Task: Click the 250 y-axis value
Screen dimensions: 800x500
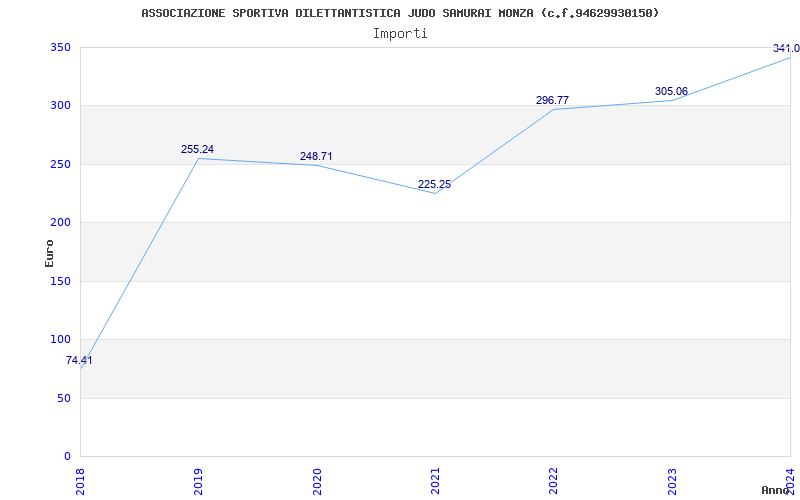Action: (x=60, y=165)
